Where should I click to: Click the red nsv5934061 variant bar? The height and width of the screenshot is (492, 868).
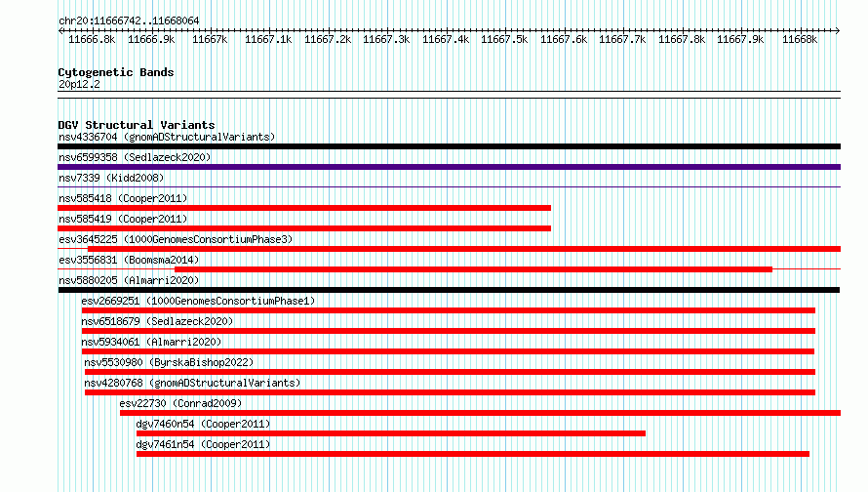coord(448,351)
